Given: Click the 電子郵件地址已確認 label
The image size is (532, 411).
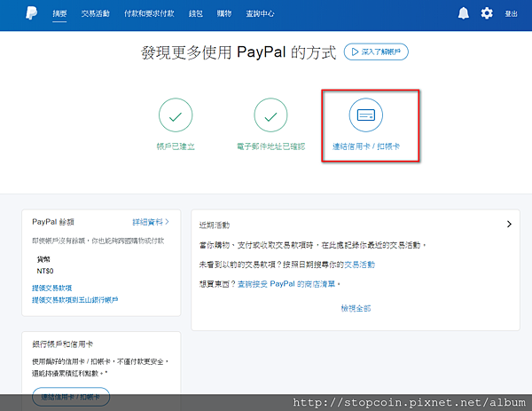Looking at the screenshot, I should (270, 146).
